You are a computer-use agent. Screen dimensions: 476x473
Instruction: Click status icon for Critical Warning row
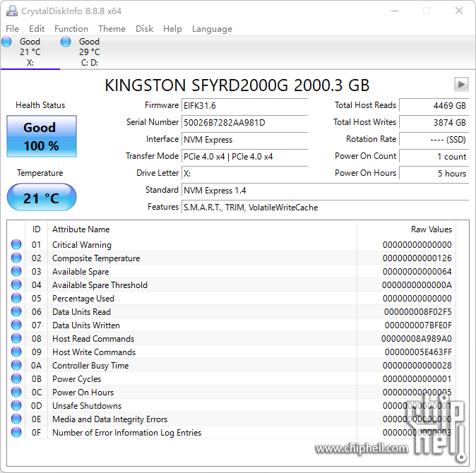16,244
